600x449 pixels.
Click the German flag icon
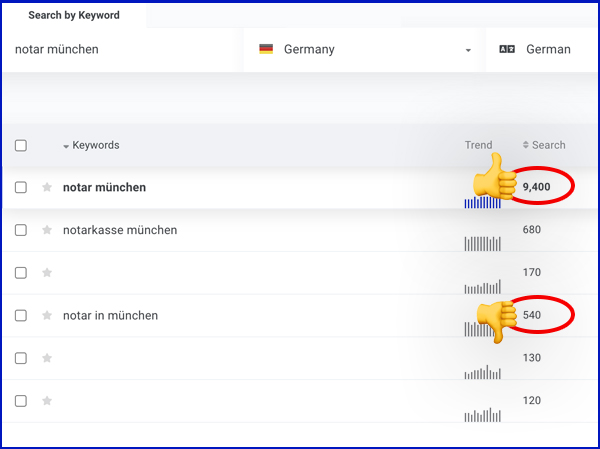pos(266,49)
